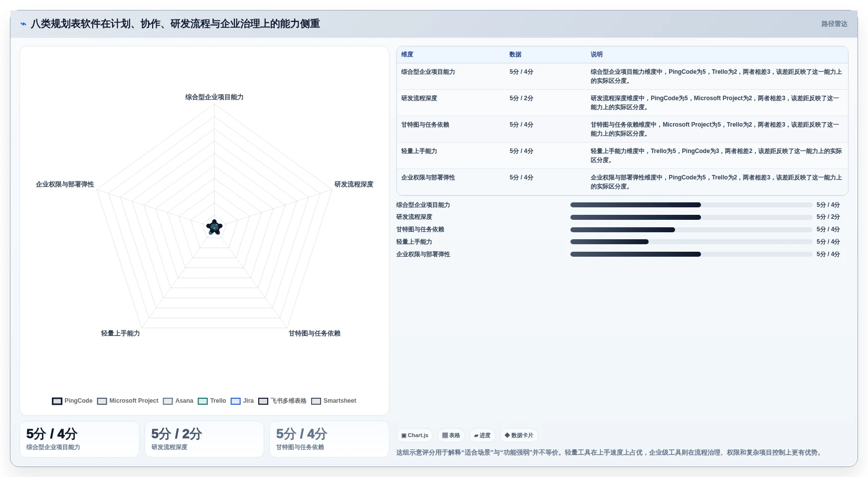Click radar axis label 综合型企业项目能力

tap(214, 97)
